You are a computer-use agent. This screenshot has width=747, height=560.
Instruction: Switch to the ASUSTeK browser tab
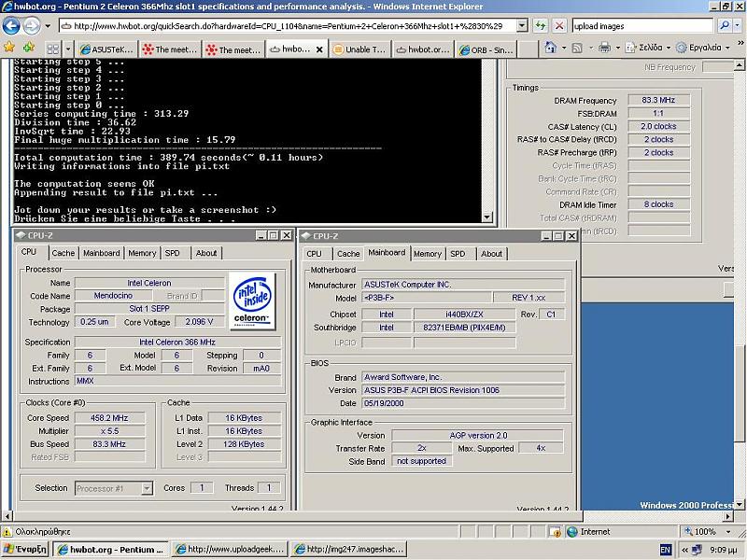(106, 49)
